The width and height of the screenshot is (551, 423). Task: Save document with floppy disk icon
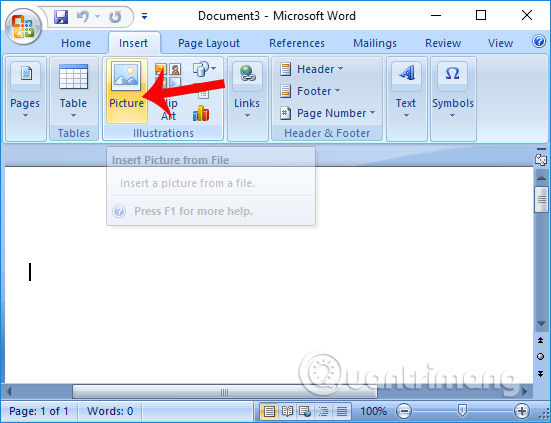(x=61, y=17)
